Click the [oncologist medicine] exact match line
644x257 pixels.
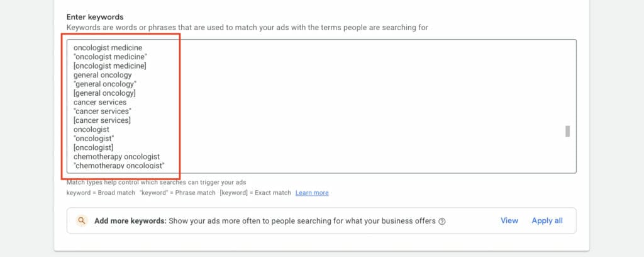[110, 66]
